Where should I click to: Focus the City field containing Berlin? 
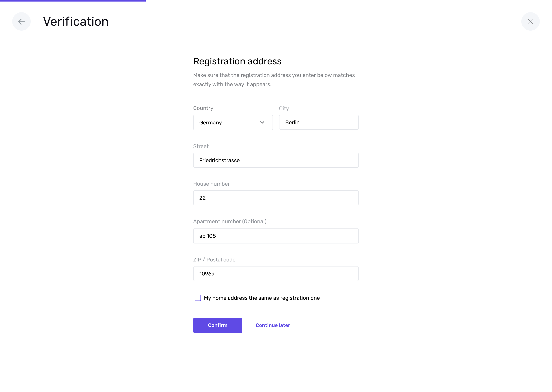pos(319,122)
